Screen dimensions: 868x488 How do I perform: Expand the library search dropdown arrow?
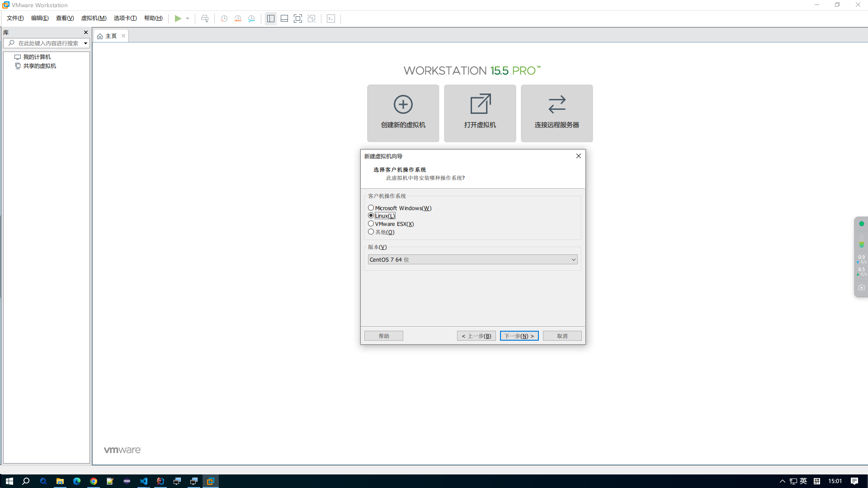coord(85,43)
